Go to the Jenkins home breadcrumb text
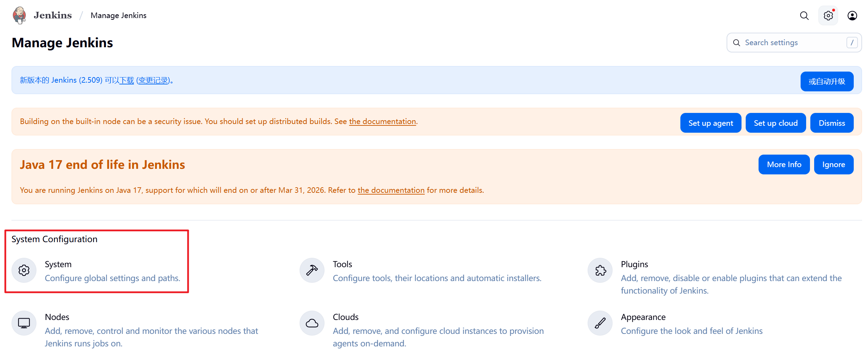Screen dimensions: 868x362 (x=52, y=16)
